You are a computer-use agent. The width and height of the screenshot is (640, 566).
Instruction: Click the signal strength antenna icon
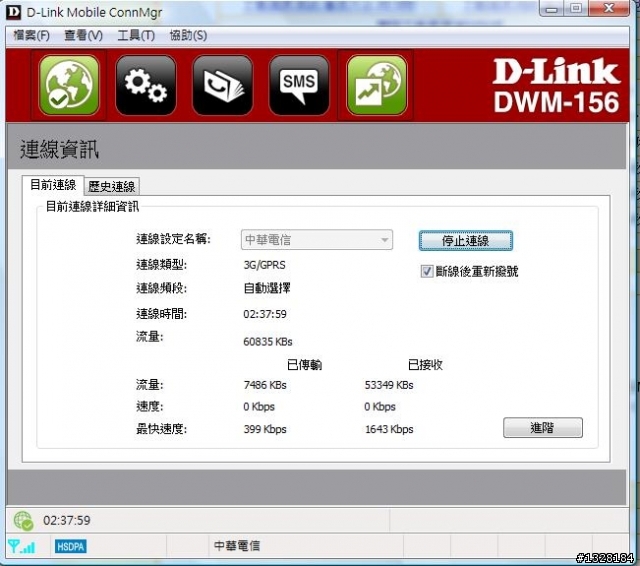(22, 546)
